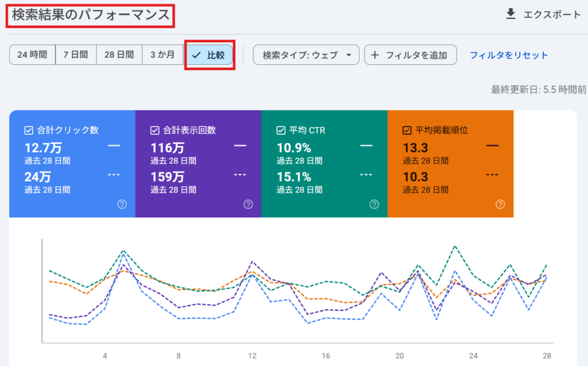Click the checkmark icon in 比較 chip
The image size is (588, 366).
pos(196,55)
